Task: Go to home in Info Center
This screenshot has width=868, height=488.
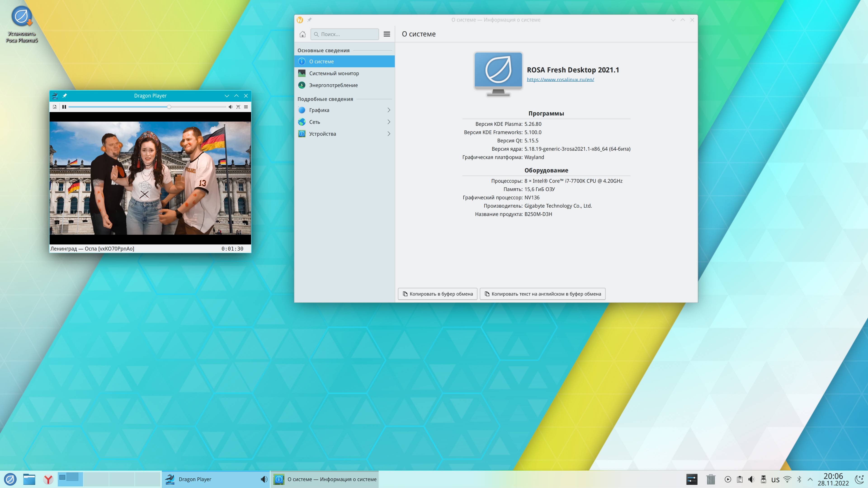Action: click(302, 34)
